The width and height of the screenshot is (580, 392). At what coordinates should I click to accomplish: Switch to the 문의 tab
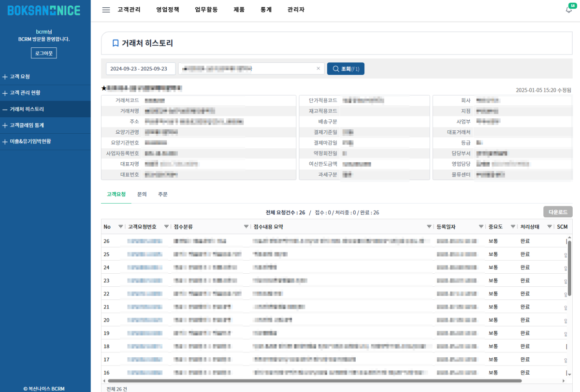pos(142,194)
